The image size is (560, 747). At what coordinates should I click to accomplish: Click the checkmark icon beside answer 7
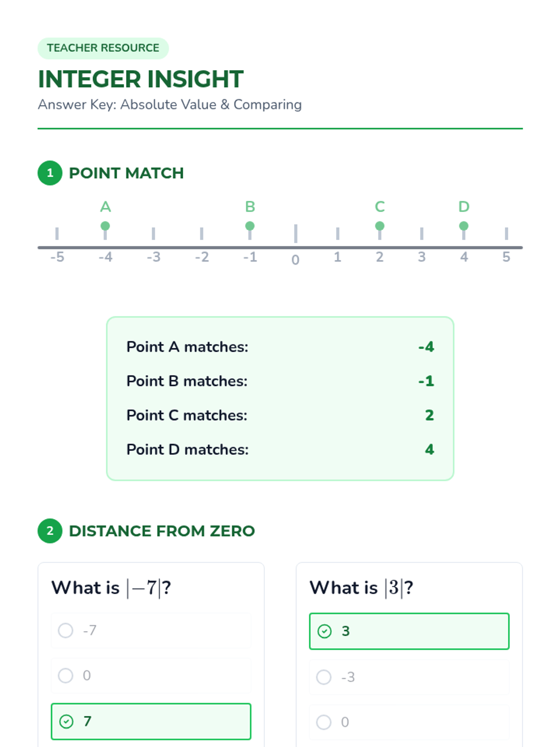66,721
